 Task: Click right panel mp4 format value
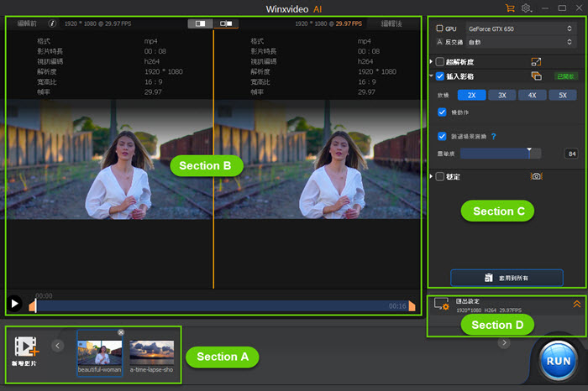(364, 41)
